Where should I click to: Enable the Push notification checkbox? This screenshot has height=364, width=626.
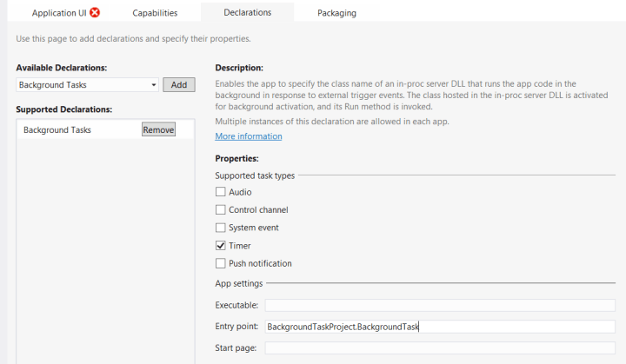220,263
